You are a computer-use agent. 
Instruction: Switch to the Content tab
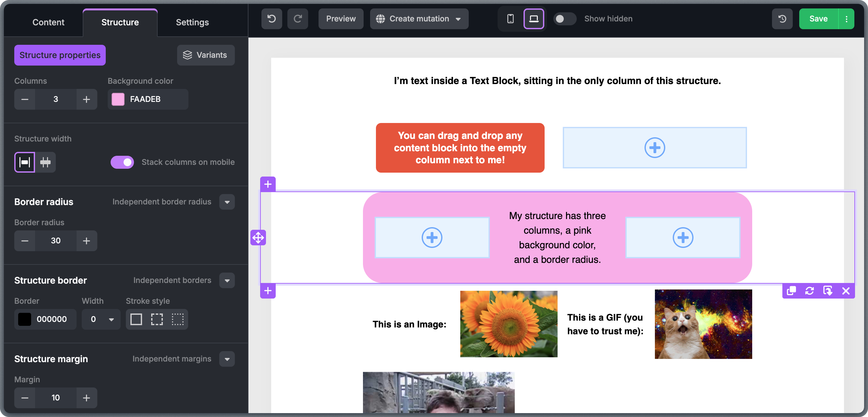48,22
